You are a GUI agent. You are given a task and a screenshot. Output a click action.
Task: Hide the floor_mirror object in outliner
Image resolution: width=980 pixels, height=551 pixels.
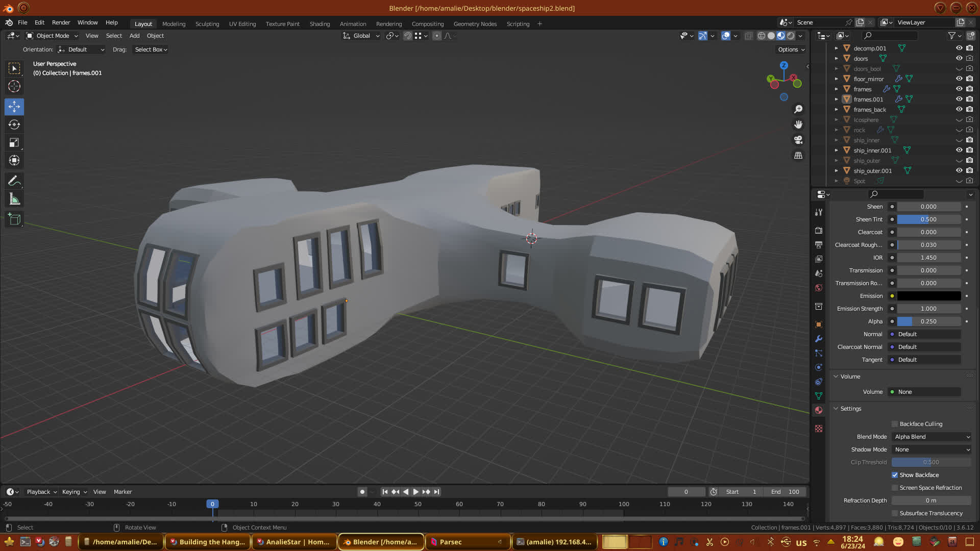click(x=959, y=79)
